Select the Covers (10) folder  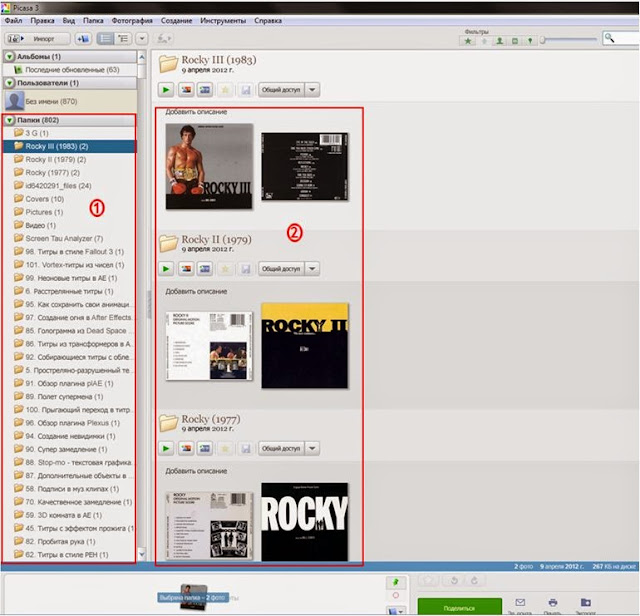[x=44, y=199]
